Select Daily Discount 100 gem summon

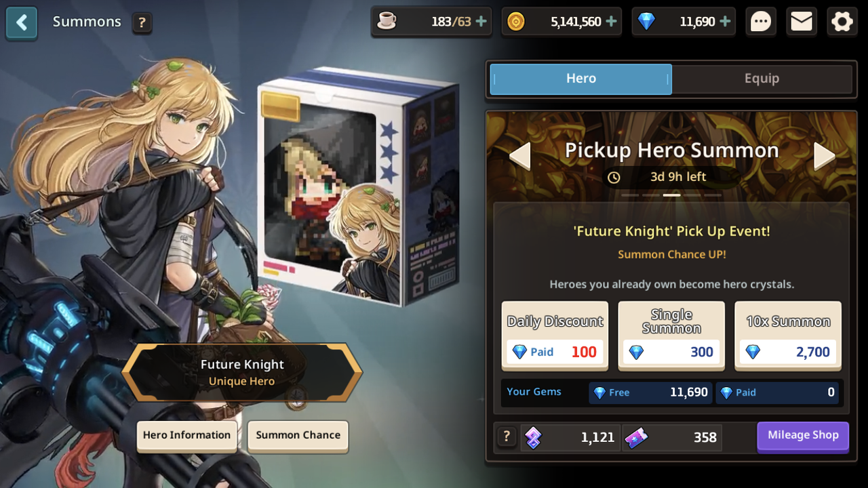[555, 335]
